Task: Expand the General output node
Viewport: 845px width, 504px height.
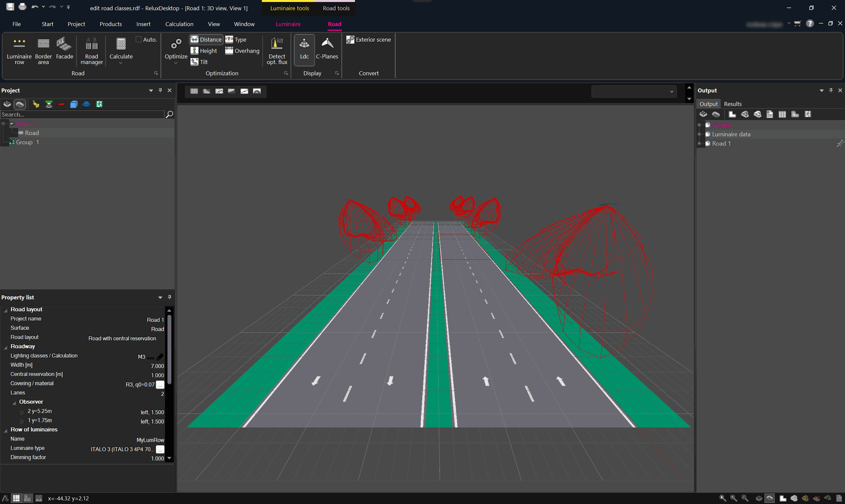Action: [x=699, y=125]
